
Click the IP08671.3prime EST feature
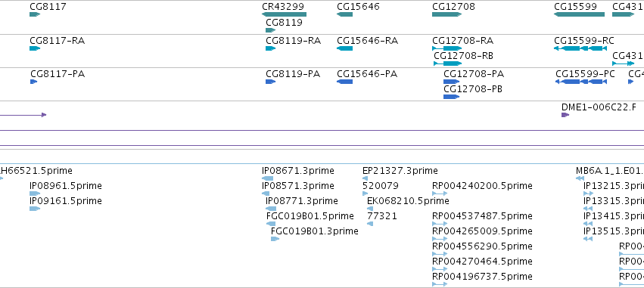(267, 178)
